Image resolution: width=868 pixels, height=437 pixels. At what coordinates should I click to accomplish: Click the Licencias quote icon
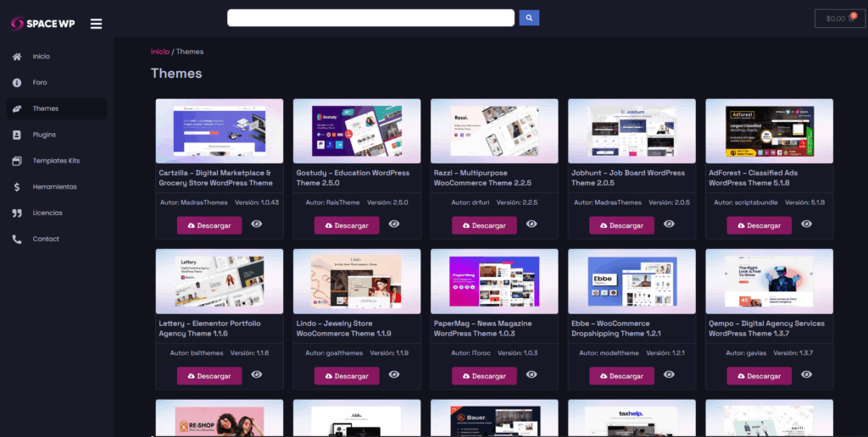click(17, 213)
